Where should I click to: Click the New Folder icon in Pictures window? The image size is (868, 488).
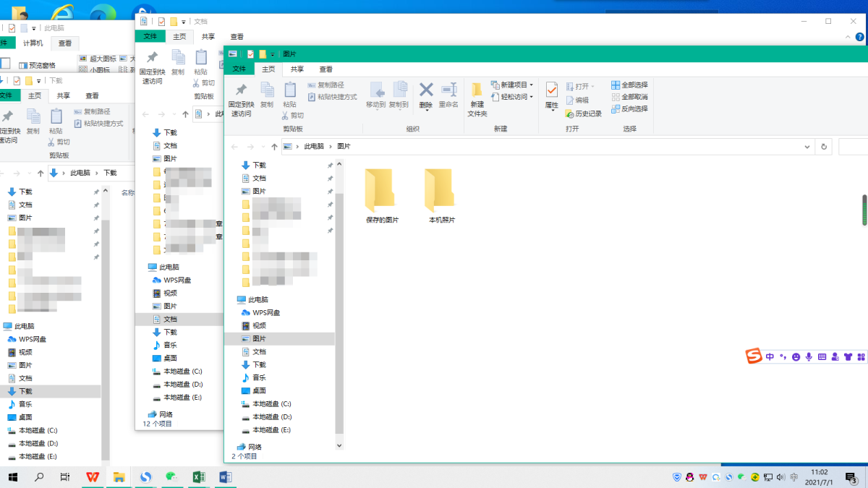(477, 99)
